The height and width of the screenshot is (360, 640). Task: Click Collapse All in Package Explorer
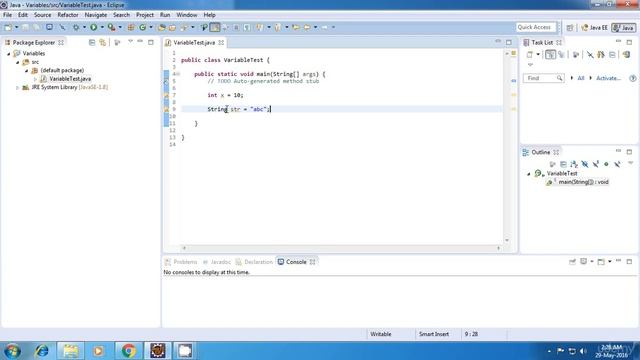coord(92,42)
